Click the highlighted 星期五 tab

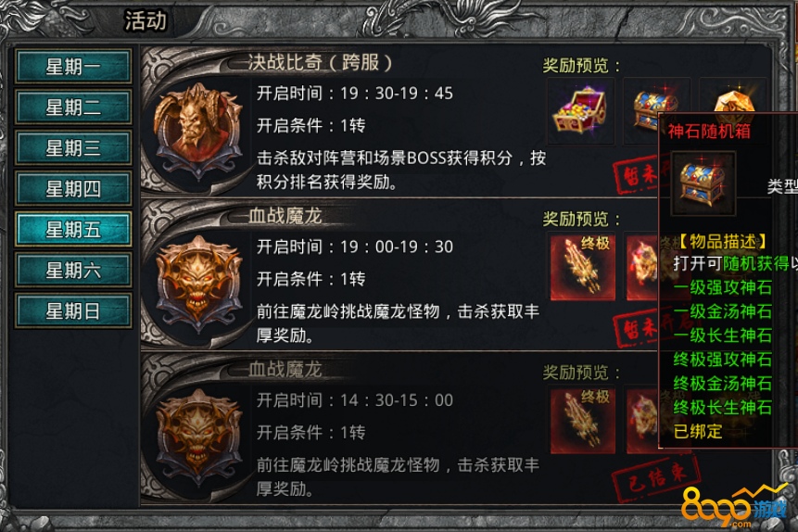pos(73,229)
